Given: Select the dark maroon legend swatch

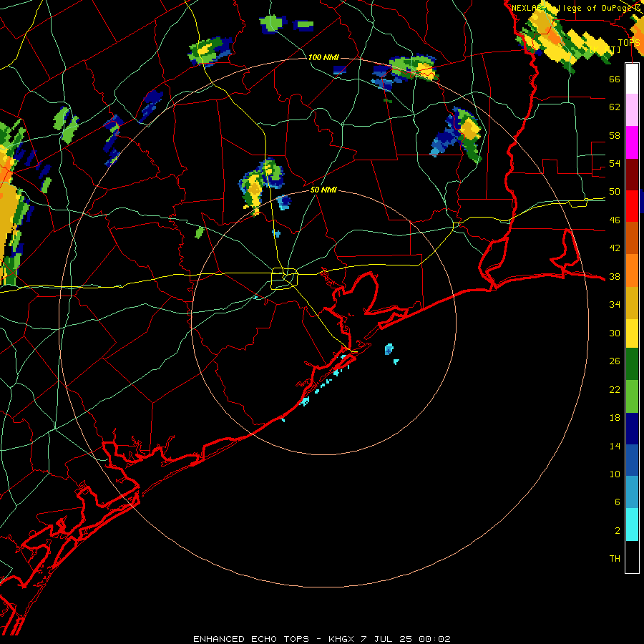Looking at the screenshot, I should (x=632, y=175).
